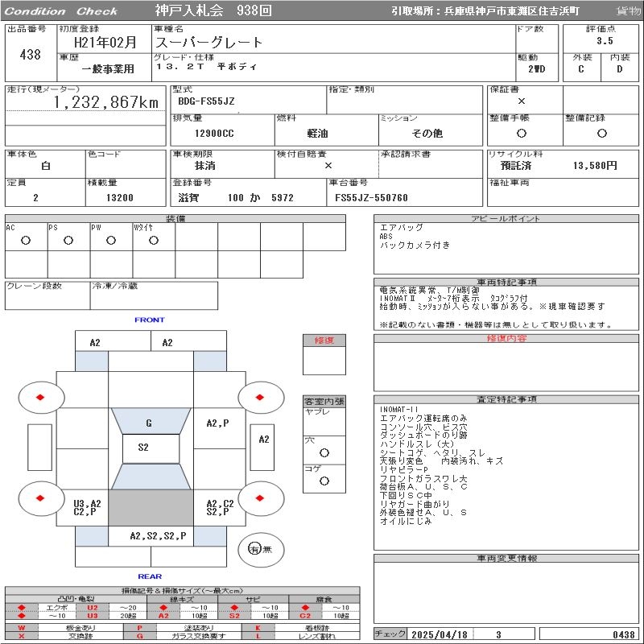Click the drive type 2WD
Screen dimensions: 644x644
(536, 69)
